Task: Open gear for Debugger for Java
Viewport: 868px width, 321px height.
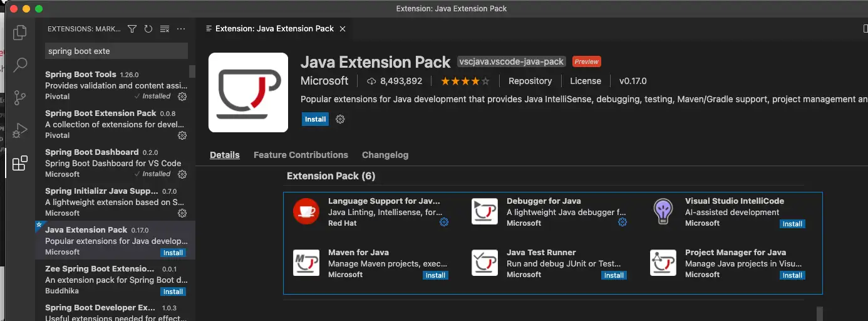Action: (623, 222)
